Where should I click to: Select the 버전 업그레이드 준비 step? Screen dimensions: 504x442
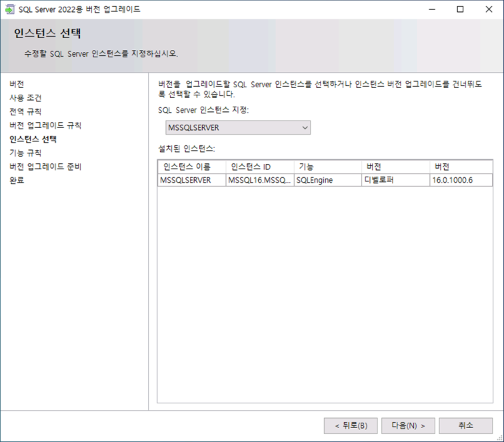click(x=45, y=167)
